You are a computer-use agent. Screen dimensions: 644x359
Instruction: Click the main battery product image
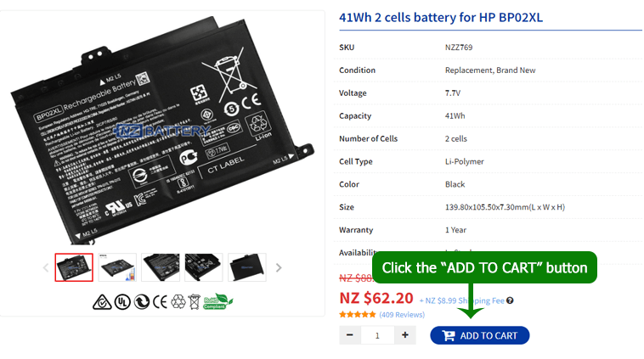(162, 129)
